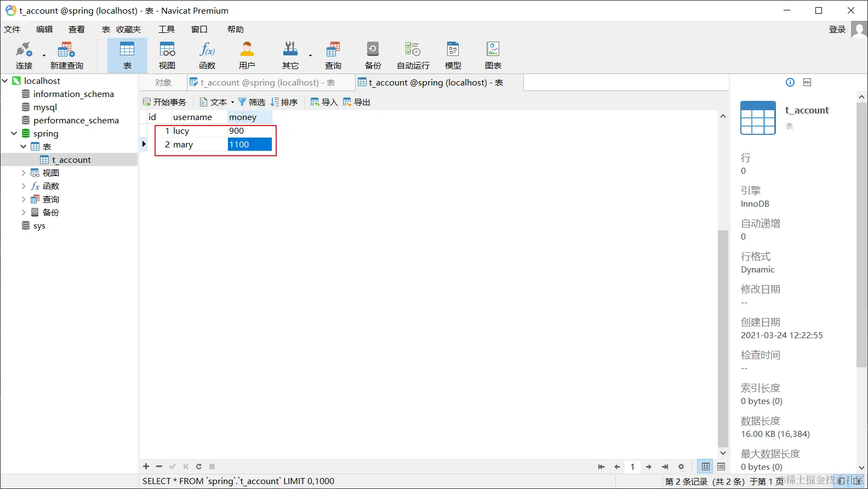Switch to form view
This screenshot has height=489, width=868.
click(721, 467)
